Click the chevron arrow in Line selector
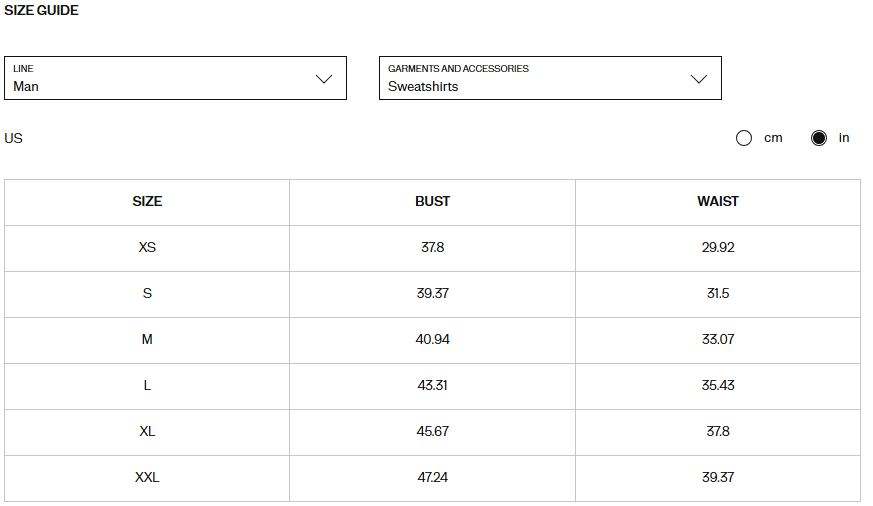 (x=324, y=79)
